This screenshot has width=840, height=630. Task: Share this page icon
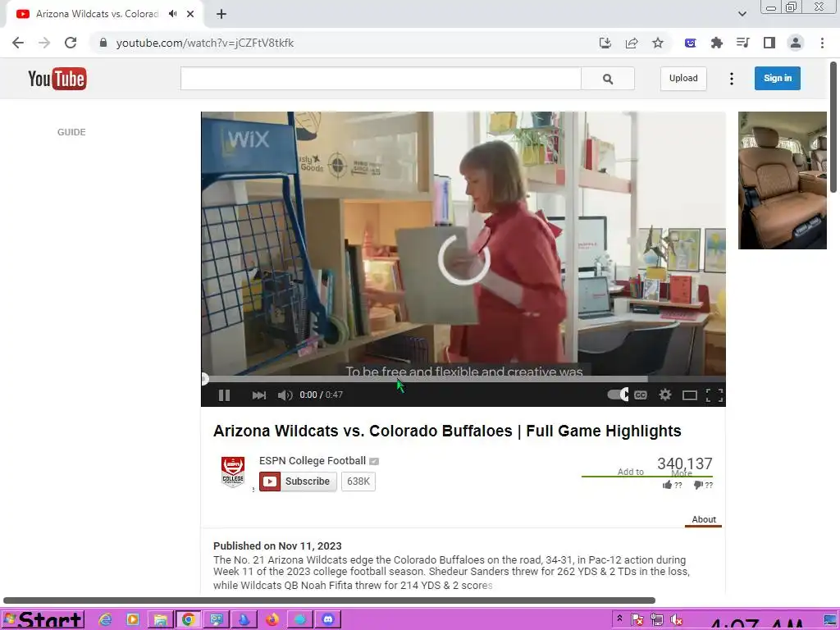632,43
